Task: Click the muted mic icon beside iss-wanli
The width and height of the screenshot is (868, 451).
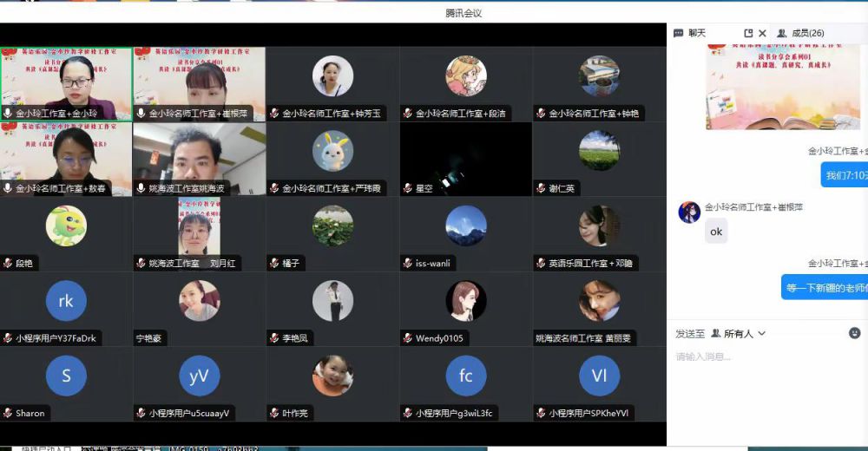Action: coord(407,263)
